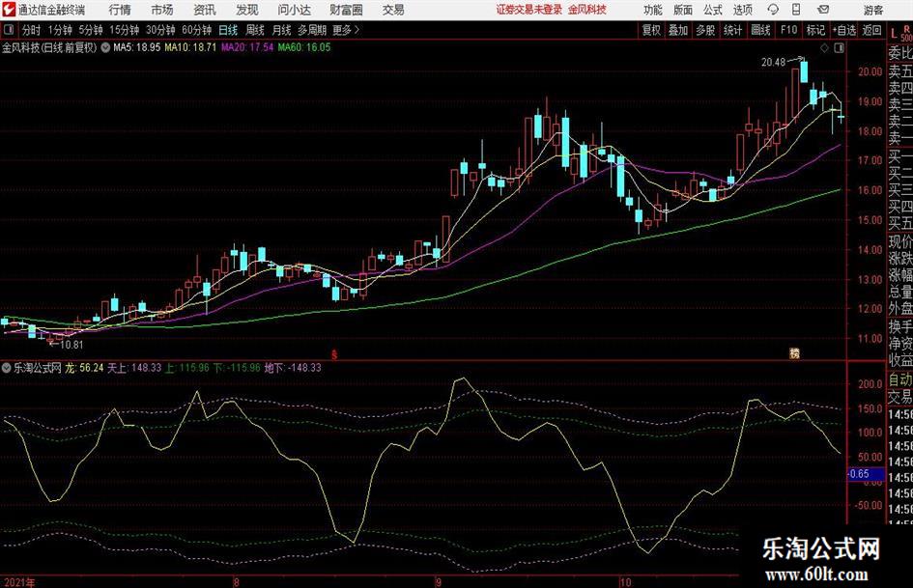This screenshot has width=913, height=588.
Task: Expand the dropdown next to 金风科技(日线 前复权)
Action: pos(105,47)
